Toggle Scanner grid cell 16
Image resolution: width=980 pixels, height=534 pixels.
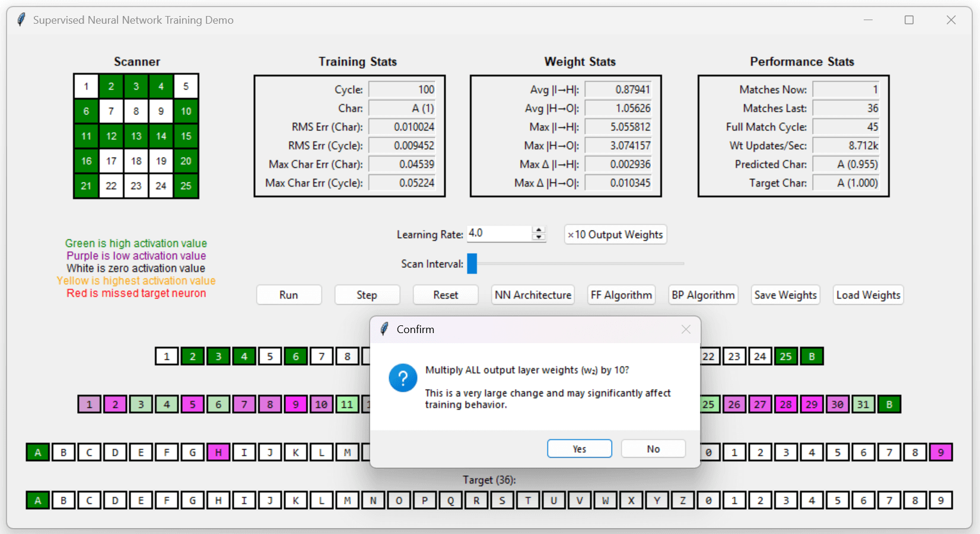coord(86,161)
